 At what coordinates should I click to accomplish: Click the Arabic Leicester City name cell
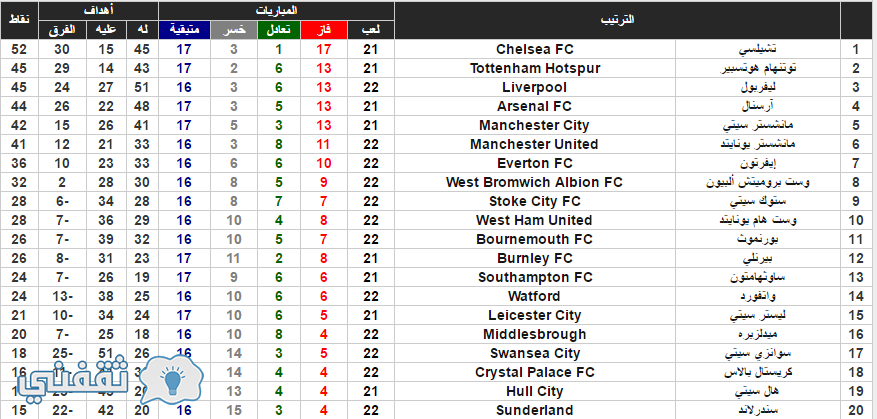pyautogui.click(x=758, y=316)
